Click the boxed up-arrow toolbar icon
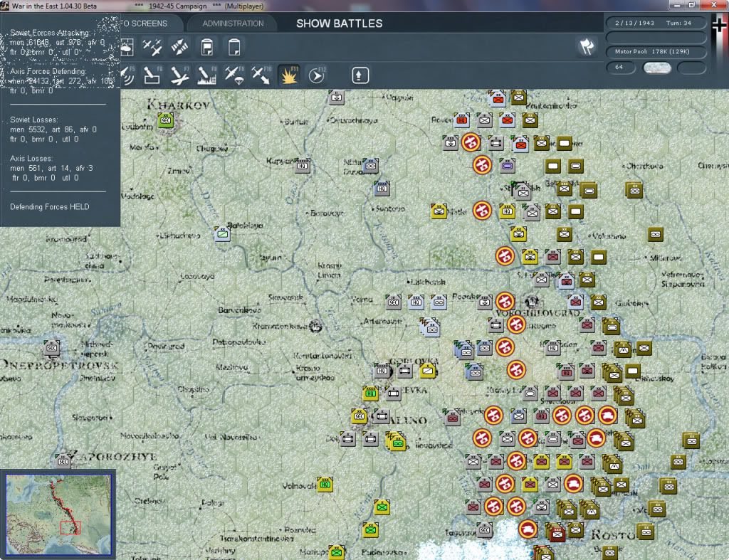 pyautogui.click(x=360, y=75)
